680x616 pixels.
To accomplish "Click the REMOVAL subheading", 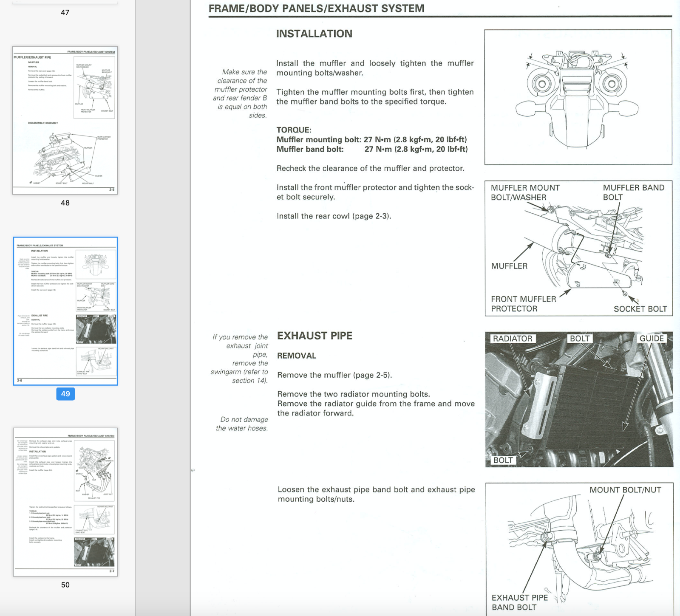I will pyautogui.click(x=297, y=356).
